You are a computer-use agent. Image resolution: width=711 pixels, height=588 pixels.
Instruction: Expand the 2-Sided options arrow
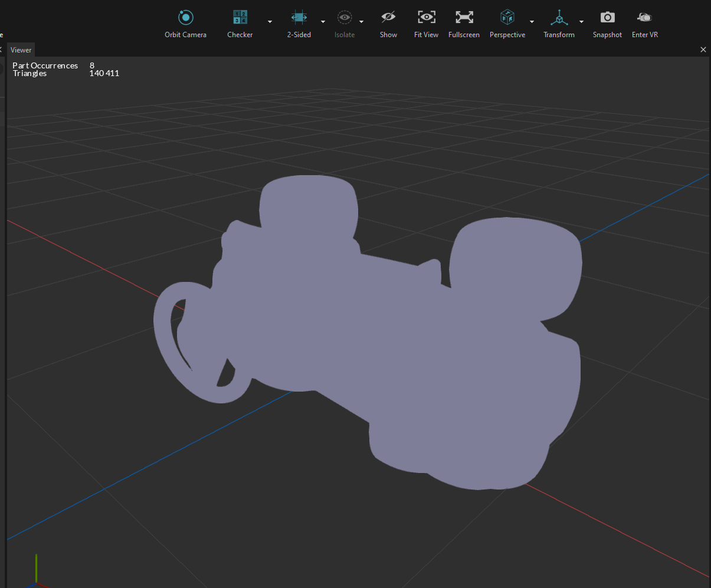pyautogui.click(x=323, y=22)
